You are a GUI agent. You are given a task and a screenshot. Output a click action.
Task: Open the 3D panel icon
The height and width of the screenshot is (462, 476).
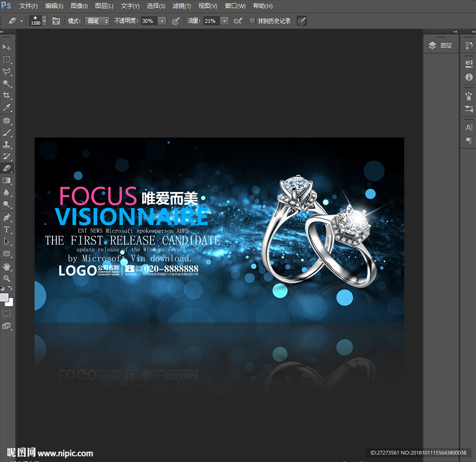[469, 64]
